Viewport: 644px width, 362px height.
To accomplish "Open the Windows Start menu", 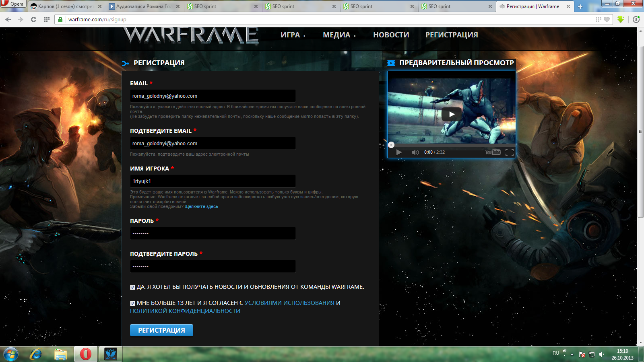I will coord(11,354).
